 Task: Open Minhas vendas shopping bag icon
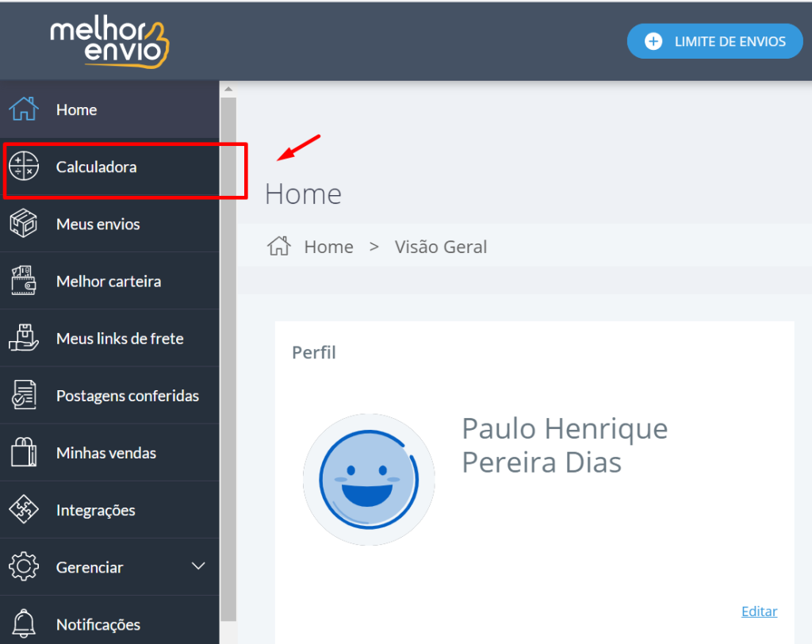[25, 452]
